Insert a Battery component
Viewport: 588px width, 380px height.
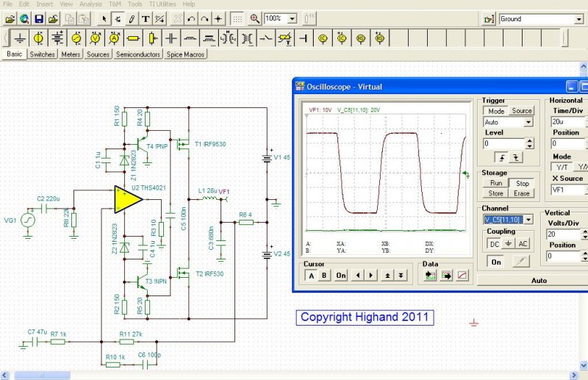pyautogui.click(x=57, y=38)
